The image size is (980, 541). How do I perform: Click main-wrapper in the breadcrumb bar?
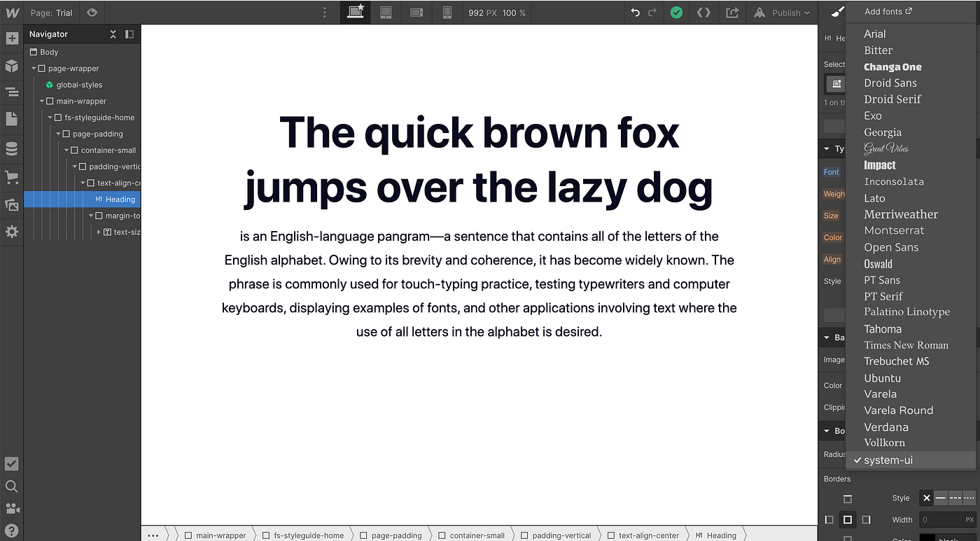coord(216,535)
